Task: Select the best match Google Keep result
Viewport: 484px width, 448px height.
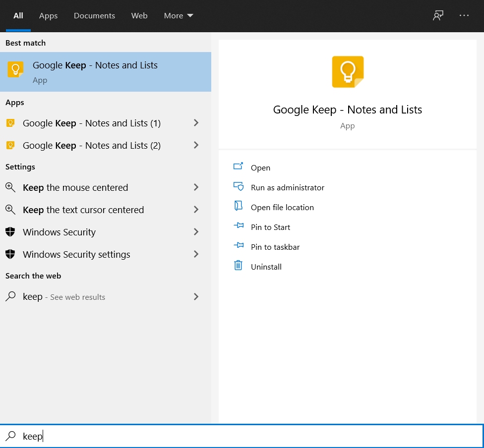Action: [x=106, y=72]
